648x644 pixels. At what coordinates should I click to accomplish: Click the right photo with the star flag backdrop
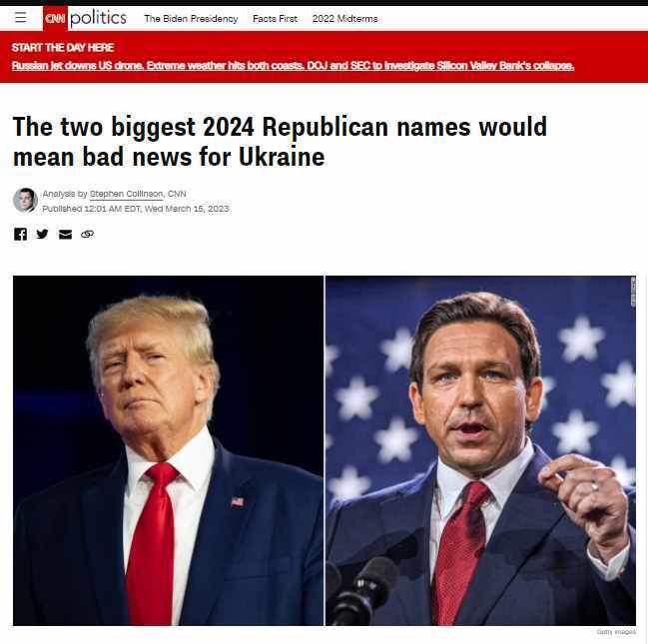[480, 450]
